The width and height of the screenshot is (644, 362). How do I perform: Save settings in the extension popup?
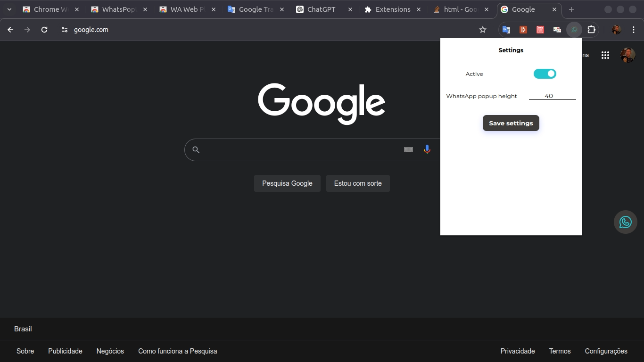pyautogui.click(x=511, y=123)
